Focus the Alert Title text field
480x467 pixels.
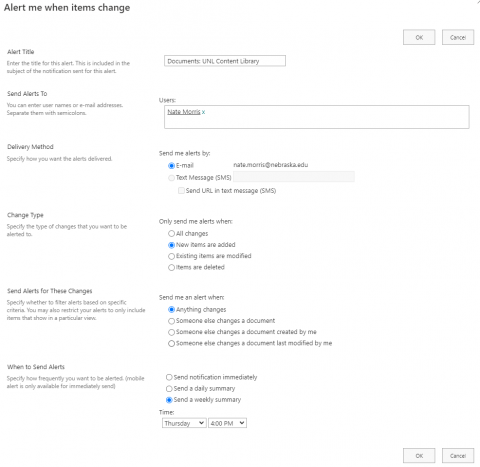pyautogui.click(x=225, y=61)
